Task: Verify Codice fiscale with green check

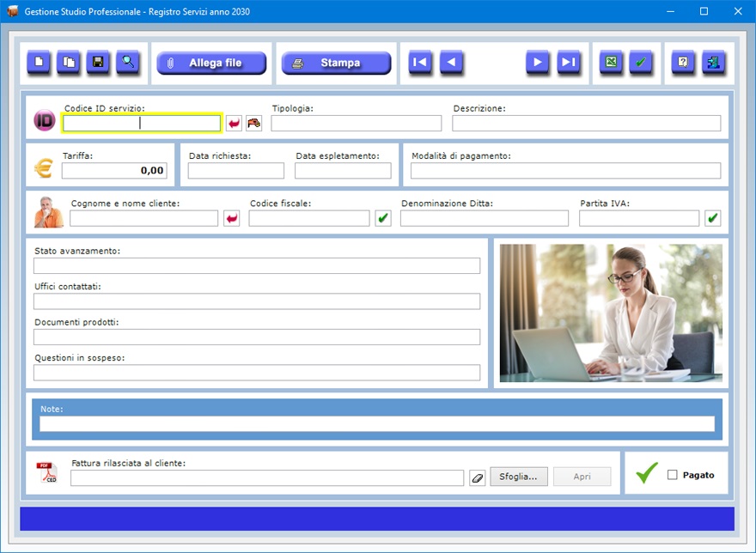Action: [x=383, y=218]
